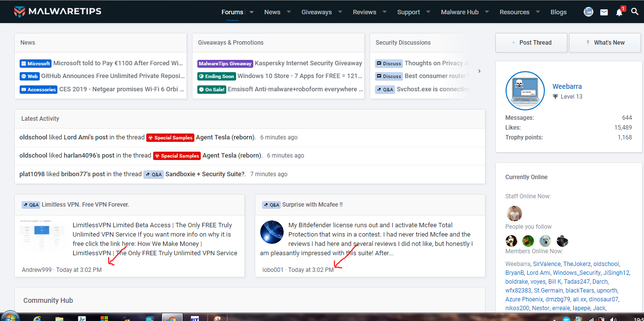Open Azure Phoenix in Members Online list
Viewport: 644px width, 321px height.
tap(524, 299)
